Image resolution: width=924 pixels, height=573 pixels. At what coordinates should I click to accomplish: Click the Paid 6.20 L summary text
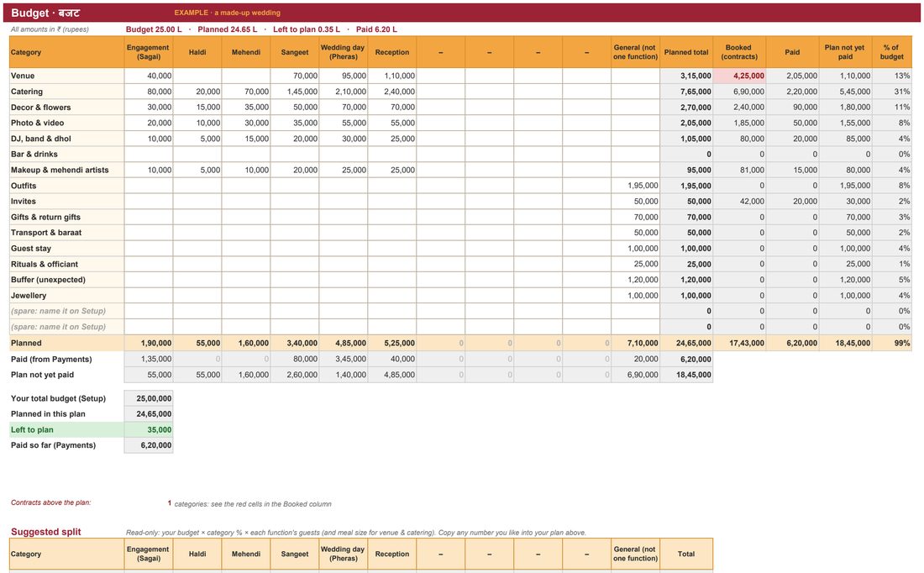tap(376, 29)
